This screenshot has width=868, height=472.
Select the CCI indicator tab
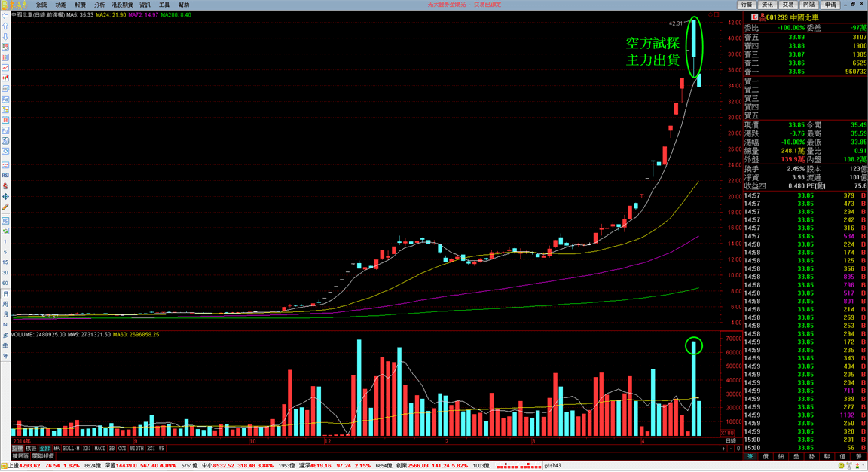pyautogui.click(x=122, y=448)
